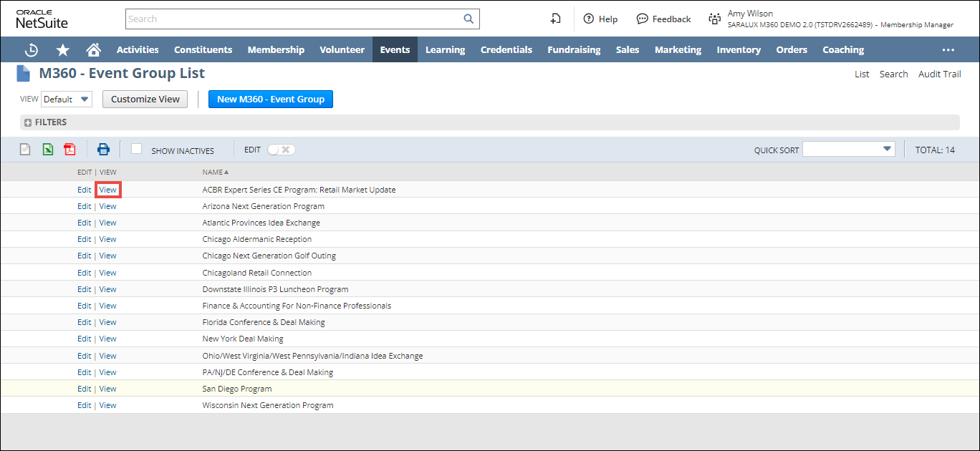Click into the global Search field
Screen dimensions: 980x451
point(294,19)
